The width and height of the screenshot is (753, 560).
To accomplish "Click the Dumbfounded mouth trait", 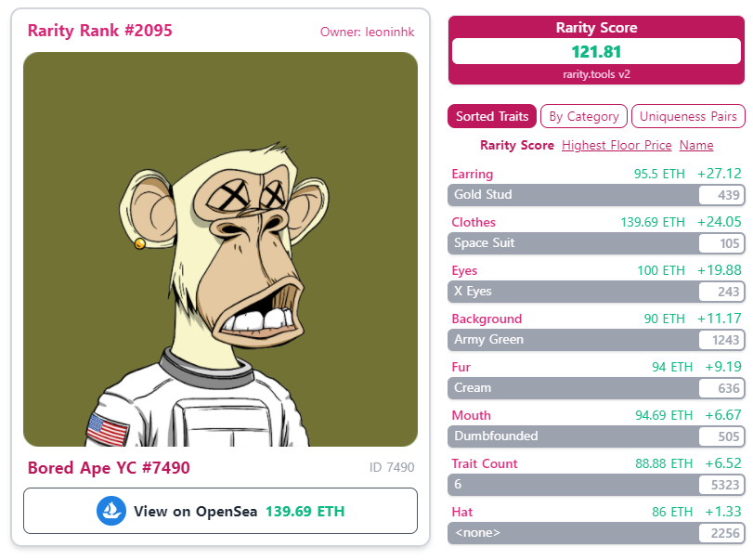I will tap(596, 436).
